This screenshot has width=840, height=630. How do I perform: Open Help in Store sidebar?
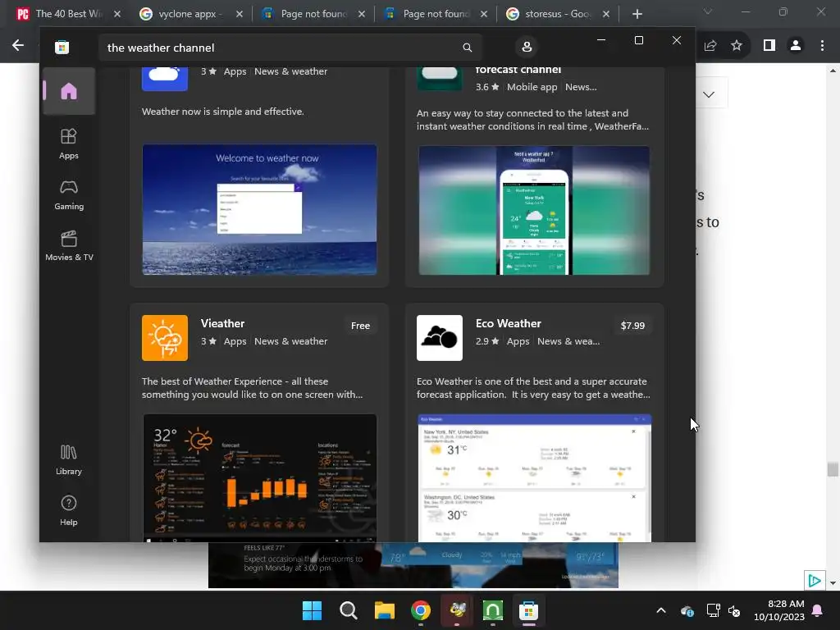[x=69, y=511]
